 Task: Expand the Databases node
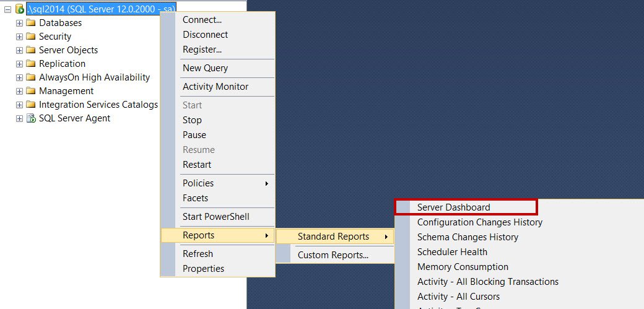pyautogui.click(x=19, y=23)
